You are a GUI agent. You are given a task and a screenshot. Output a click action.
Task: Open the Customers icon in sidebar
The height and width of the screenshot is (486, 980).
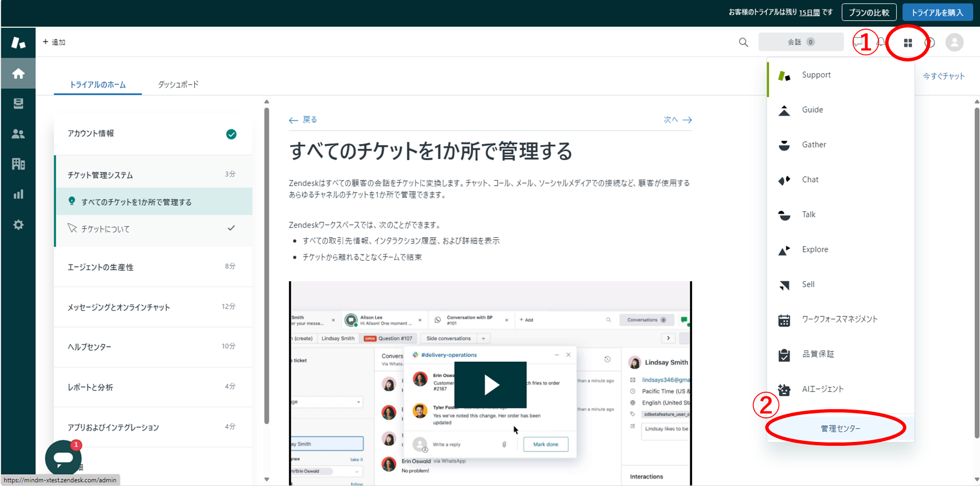pyautogui.click(x=18, y=134)
